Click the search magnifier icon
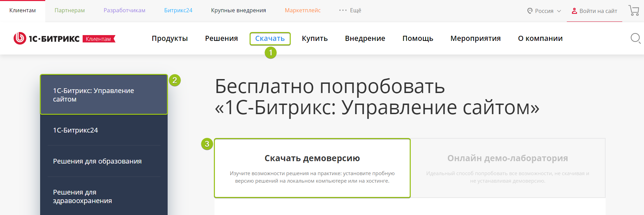This screenshot has height=215, width=644. point(635,38)
